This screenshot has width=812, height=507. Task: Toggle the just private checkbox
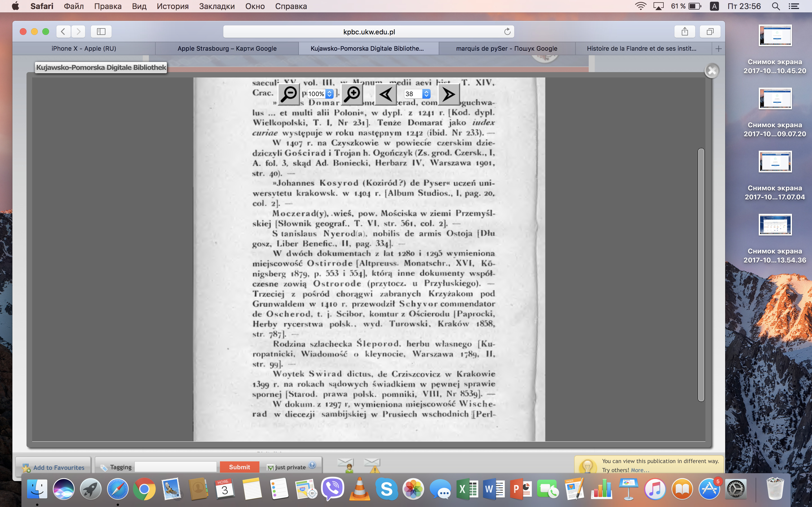click(x=270, y=468)
